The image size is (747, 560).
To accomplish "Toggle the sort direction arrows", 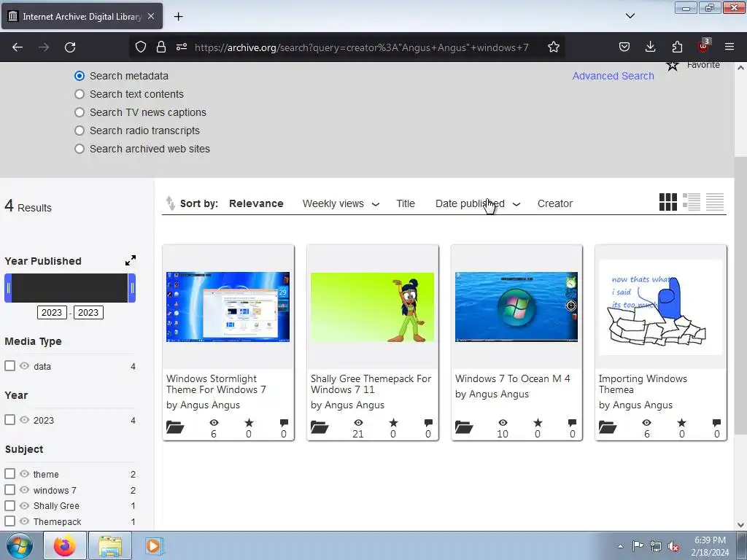I will pyautogui.click(x=171, y=203).
